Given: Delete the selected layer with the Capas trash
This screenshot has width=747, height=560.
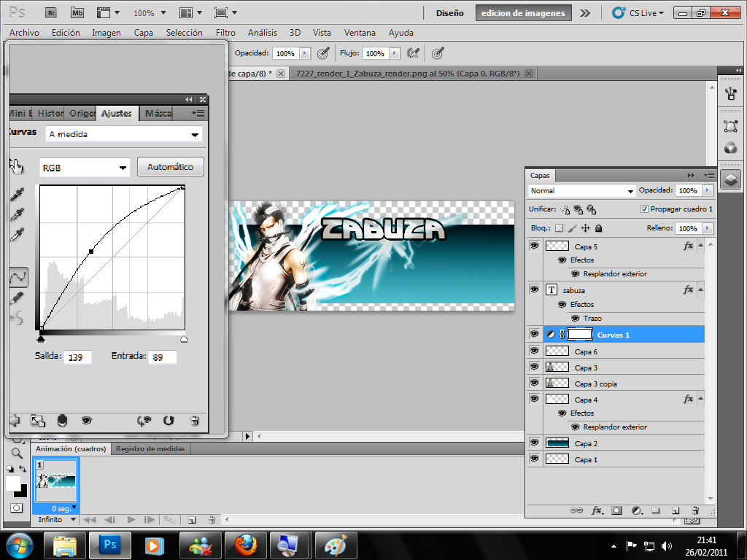Looking at the screenshot, I should 695,510.
